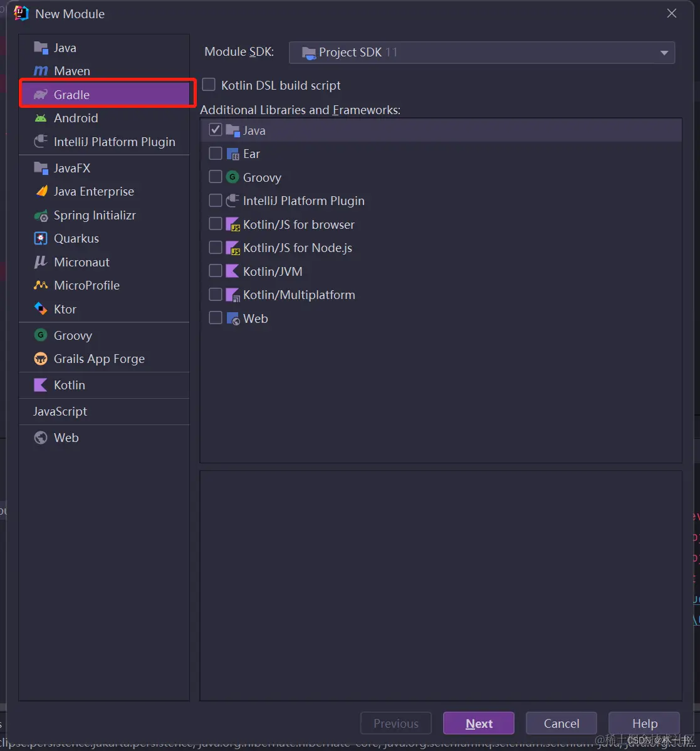Click the Kotlin/JS for browser icon
The width and height of the screenshot is (700, 751).
tap(232, 224)
